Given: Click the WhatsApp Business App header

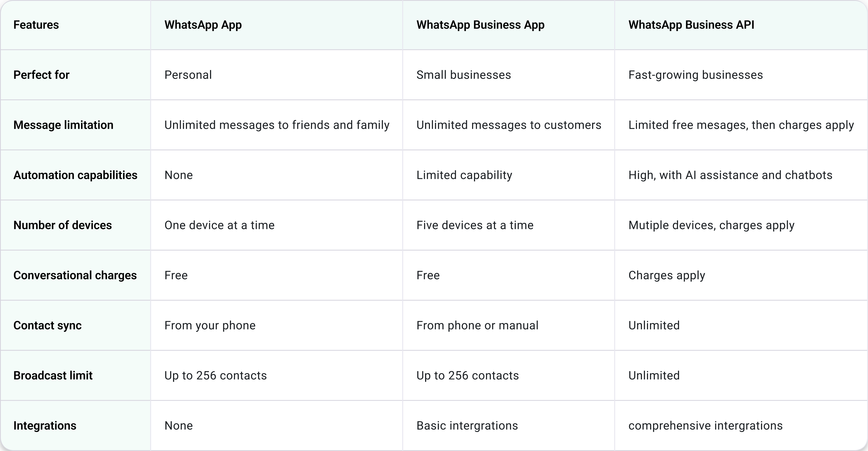Looking at the screenshot, I should coord(480,25).
